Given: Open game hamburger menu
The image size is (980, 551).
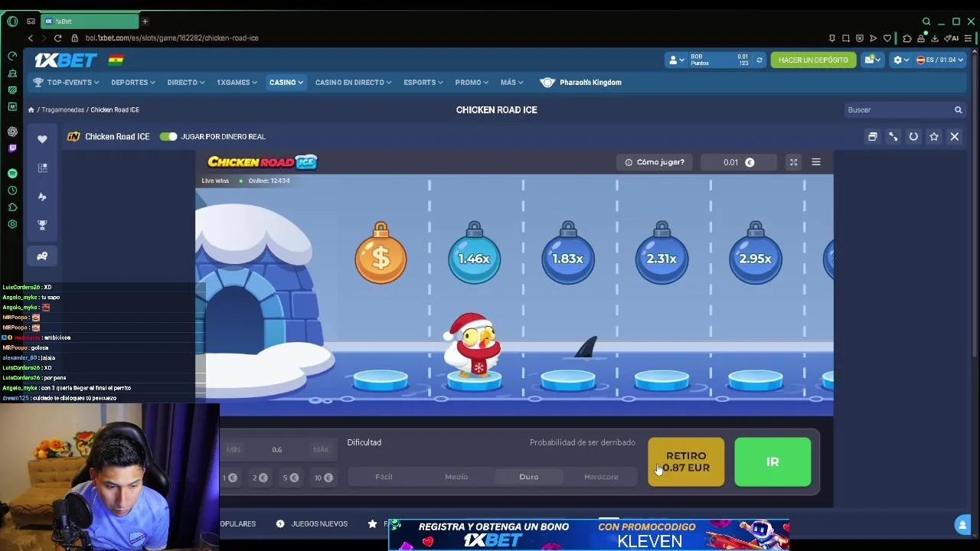Looking at the screenshot, I should (816, 162).
